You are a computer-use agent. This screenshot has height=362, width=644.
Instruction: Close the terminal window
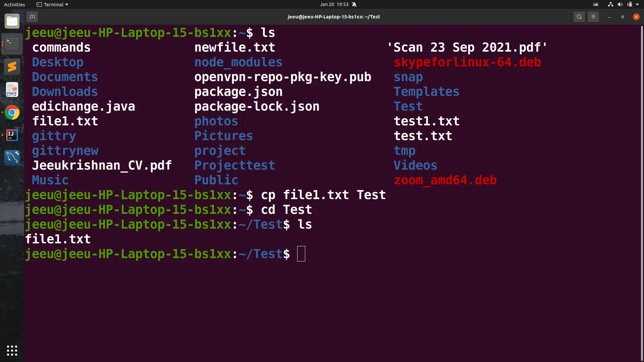pyautogui.click(x=636, y=17)
